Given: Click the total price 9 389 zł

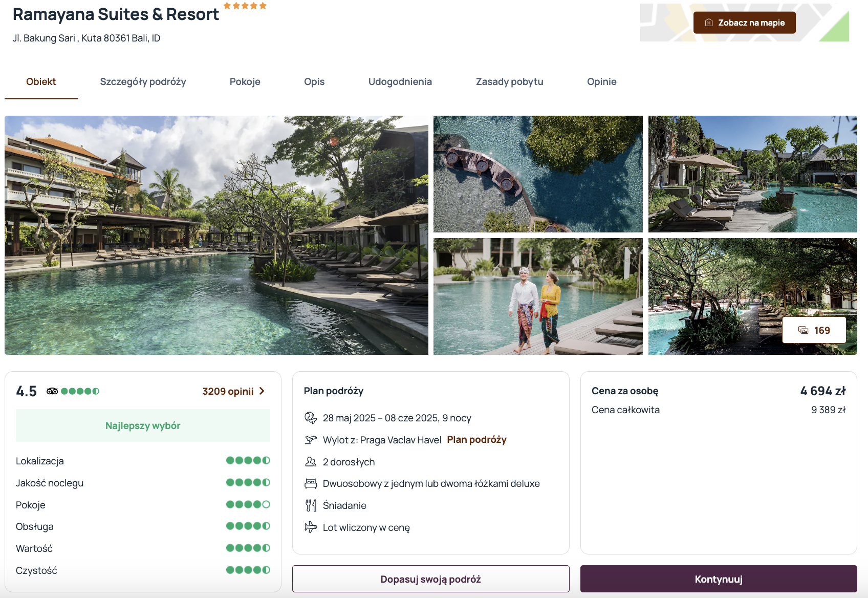Looking at the screenshot, I should (x=829, y=410).
